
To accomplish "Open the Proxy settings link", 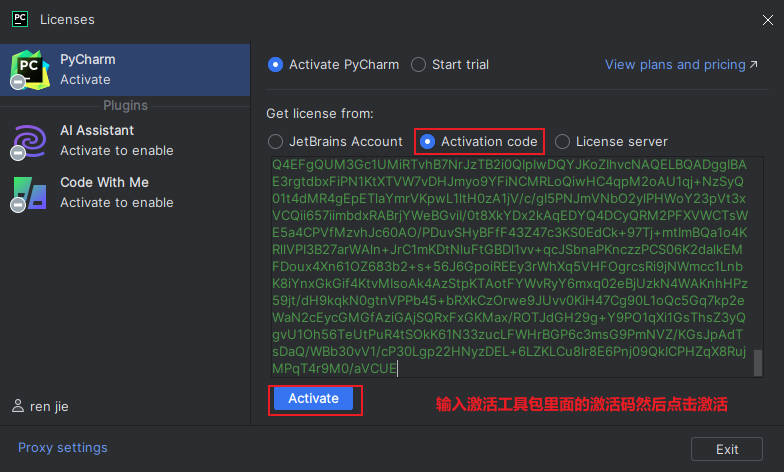I will tap(63, 448).
